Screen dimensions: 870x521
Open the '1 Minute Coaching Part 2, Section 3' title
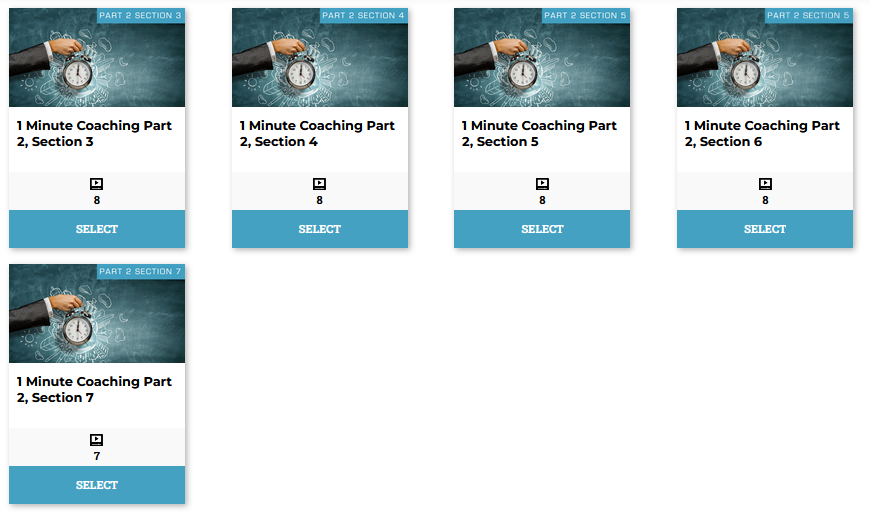94,134
